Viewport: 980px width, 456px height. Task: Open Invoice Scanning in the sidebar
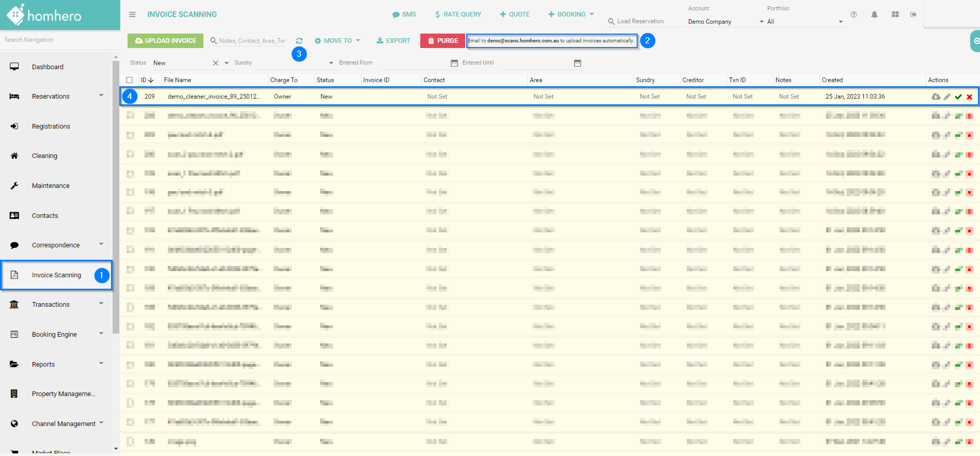coord(56,275)
